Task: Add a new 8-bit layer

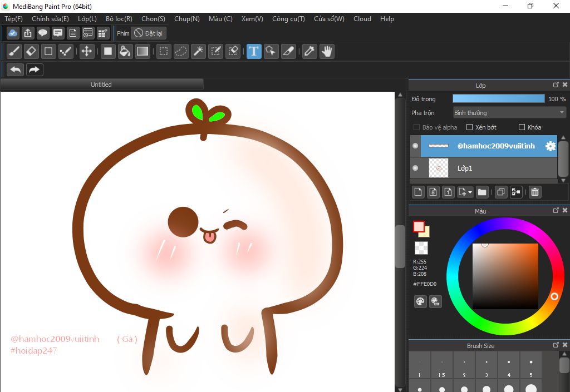Action: (x=433, y=192)
